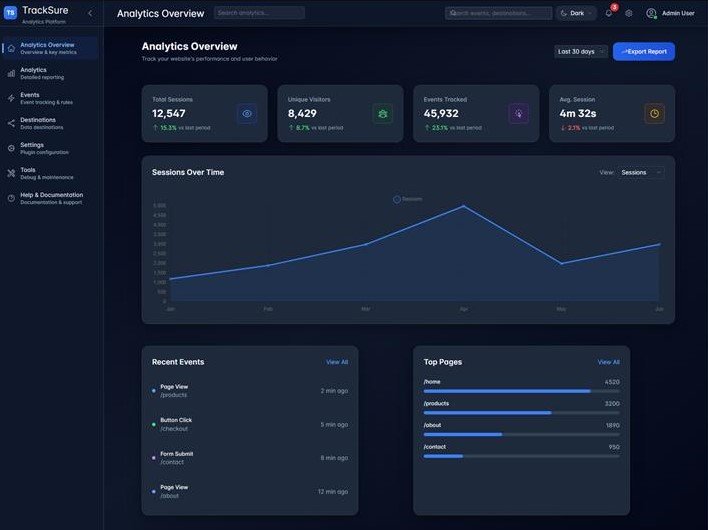Collapse the sidebar with the chevron arrow
Image resolution: width=708 pixels, height=530 pixels.
coord(90,13)
